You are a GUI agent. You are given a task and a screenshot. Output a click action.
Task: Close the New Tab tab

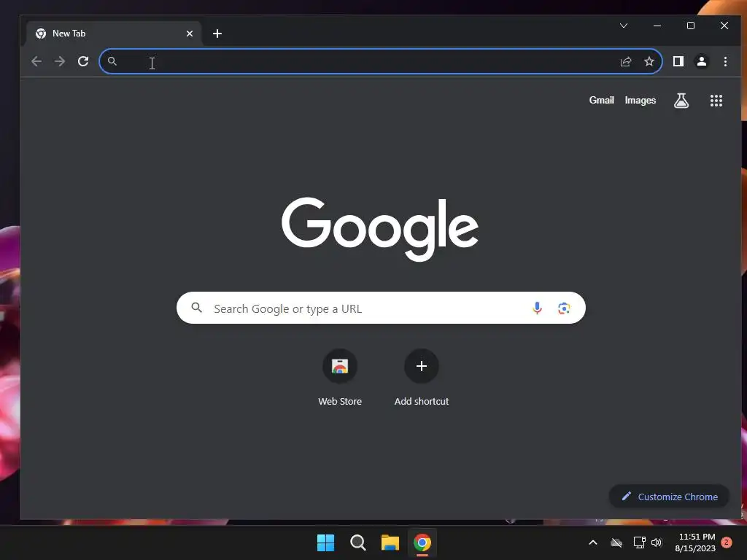190,34
